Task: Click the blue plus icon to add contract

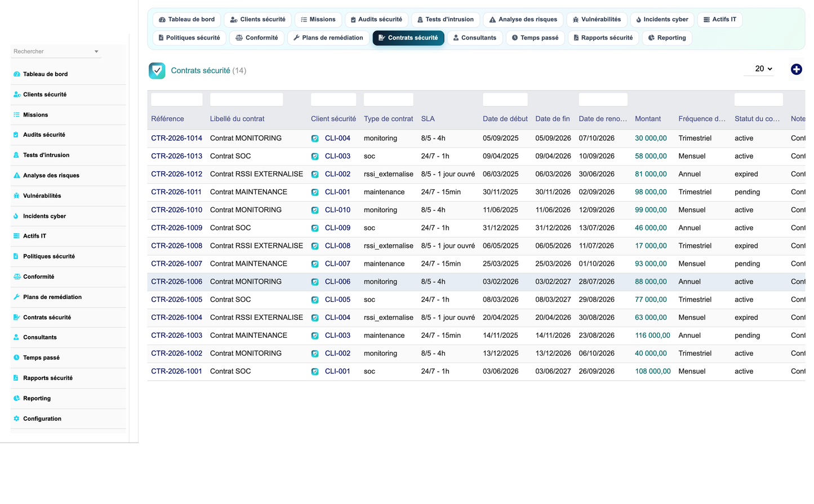Action: tap(796, 69)
